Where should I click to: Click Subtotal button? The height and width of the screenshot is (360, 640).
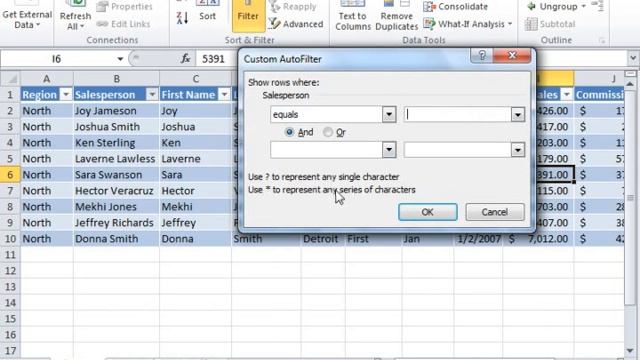coord(550,24)
